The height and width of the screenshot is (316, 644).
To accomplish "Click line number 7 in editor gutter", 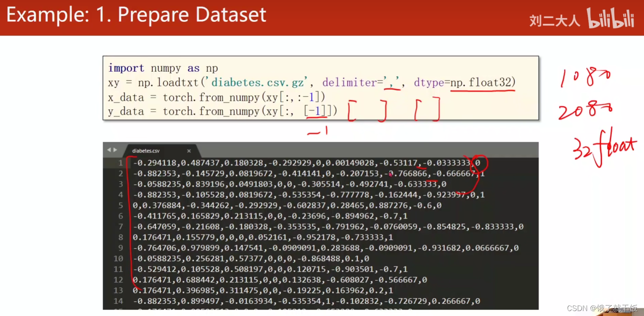I will pyautogui.click(x=121, y=227).
